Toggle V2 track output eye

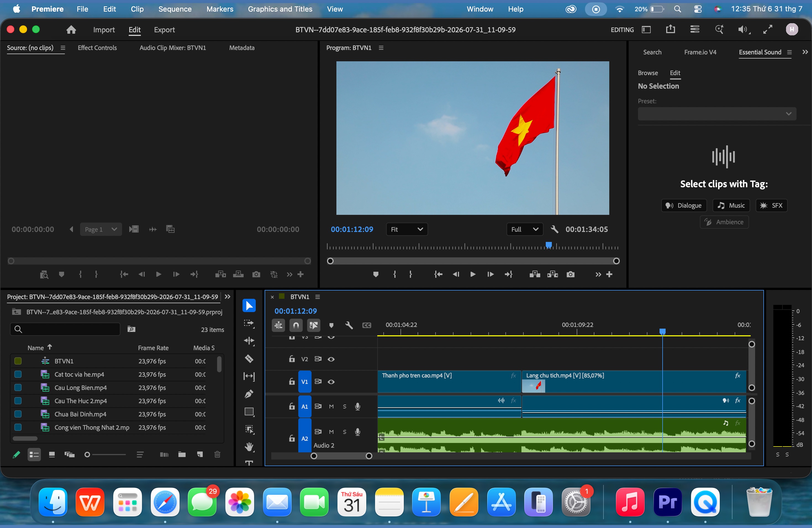[x=331, y=359]
